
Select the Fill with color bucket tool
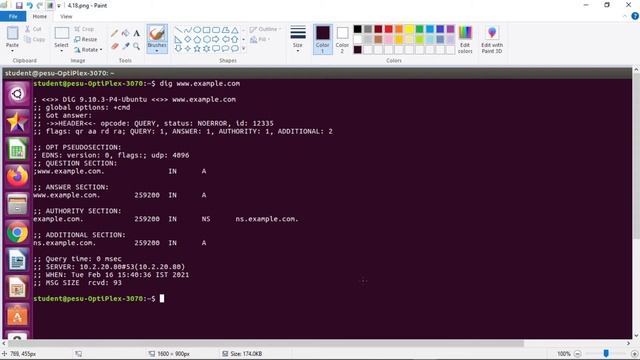pos(126,33)
